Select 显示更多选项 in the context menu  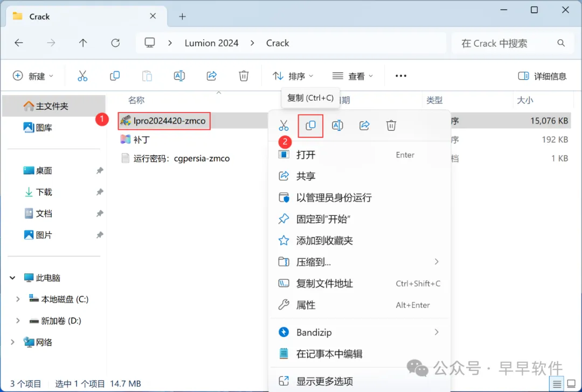coord(359,381)
